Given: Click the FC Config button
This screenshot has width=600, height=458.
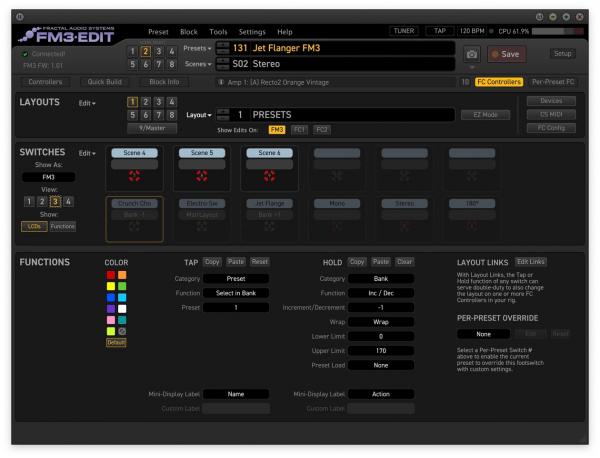Looking at the screenshot, I should pyautogui.click(x=551, y=128).
